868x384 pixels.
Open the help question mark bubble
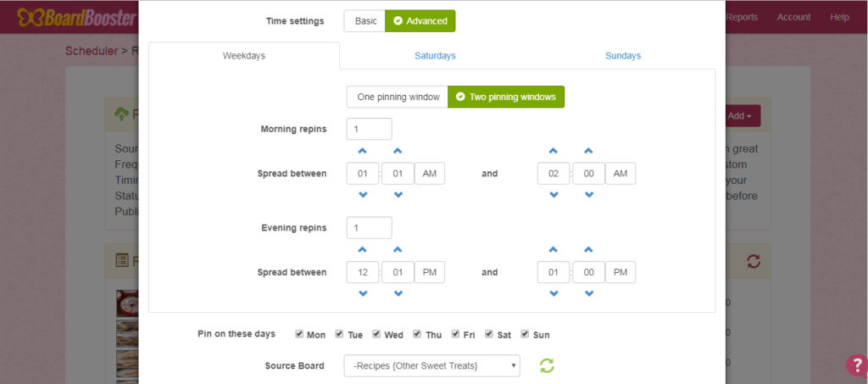[856, 365]
